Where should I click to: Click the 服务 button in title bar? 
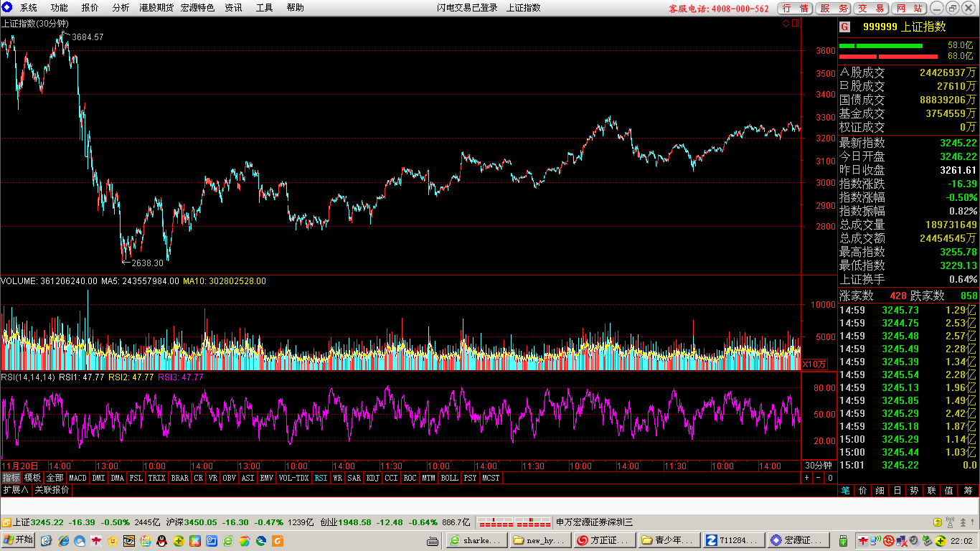coord(834,8)
